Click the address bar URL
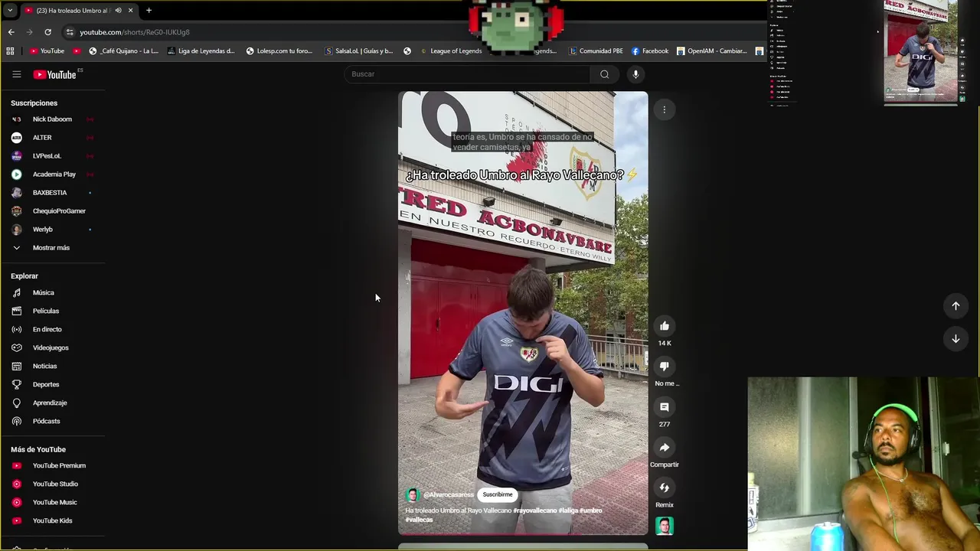980x551 pixels. coord(135,32)
